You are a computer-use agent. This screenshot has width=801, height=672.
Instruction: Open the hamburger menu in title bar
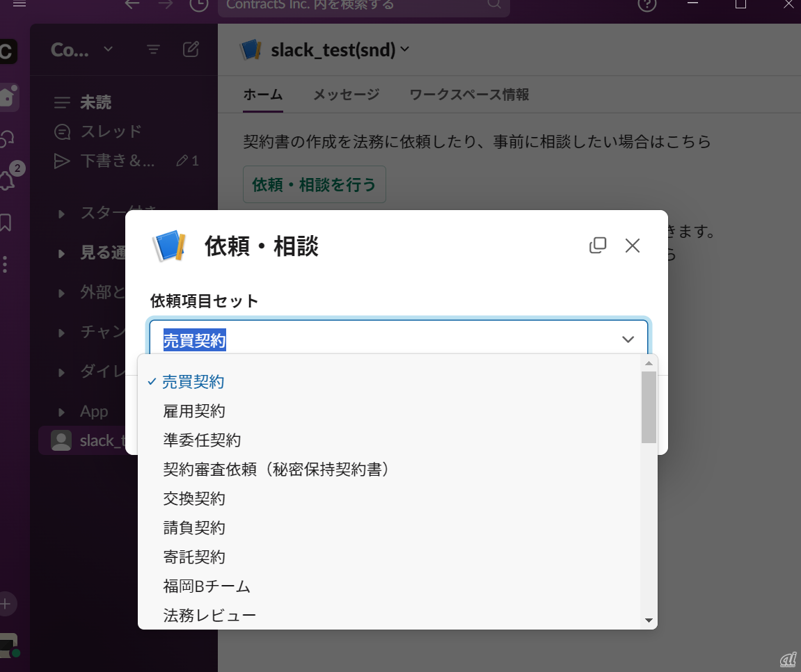[19, 3]
